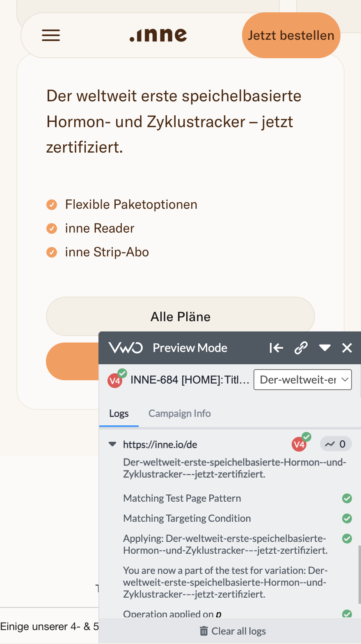Click the V4 badge in log row
Screen dimensions: 361x644
299,444
